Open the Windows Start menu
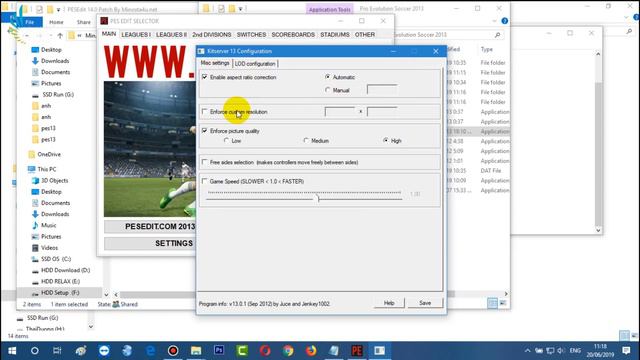The image size is (640, 360). [12, 351]
